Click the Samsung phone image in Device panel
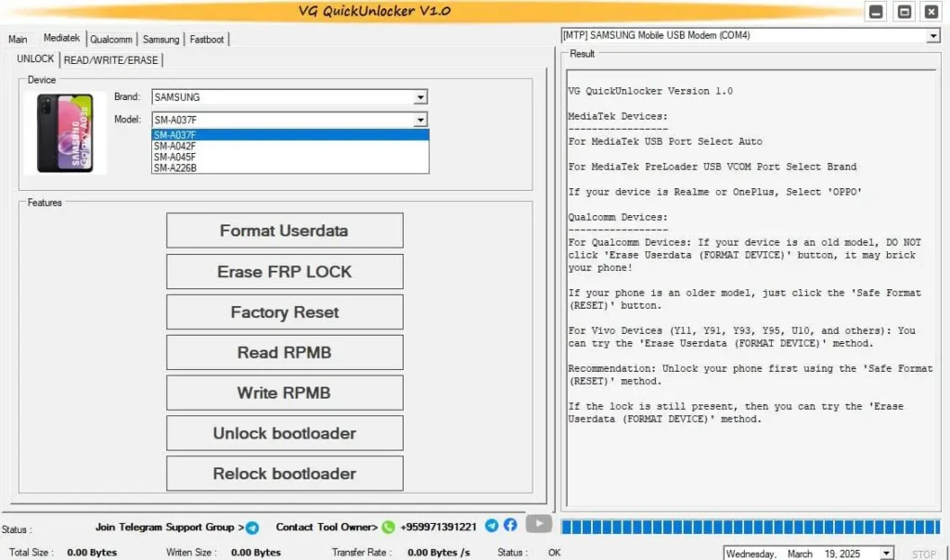The width and height of the screenshot is (950, 560). pos(65,133)
